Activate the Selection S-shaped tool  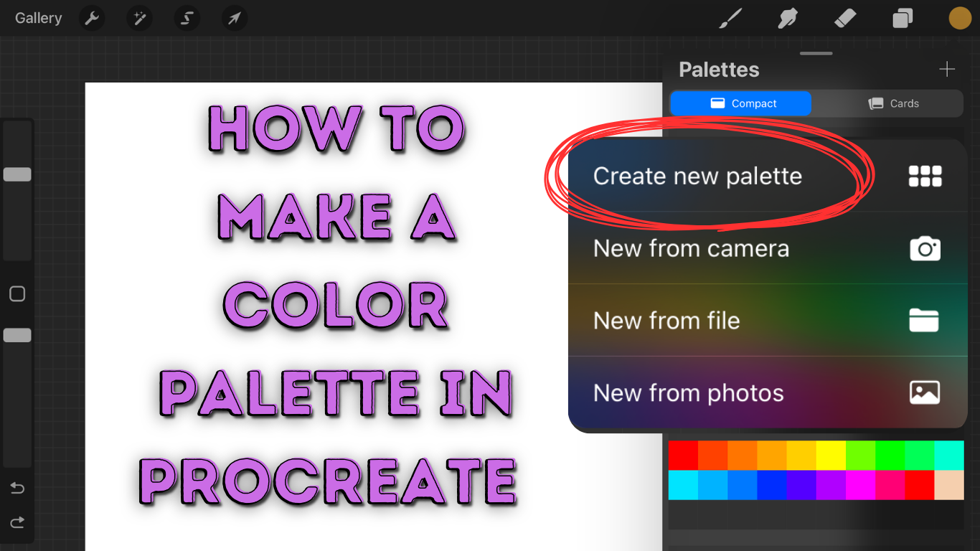click(x=187, y=18)
